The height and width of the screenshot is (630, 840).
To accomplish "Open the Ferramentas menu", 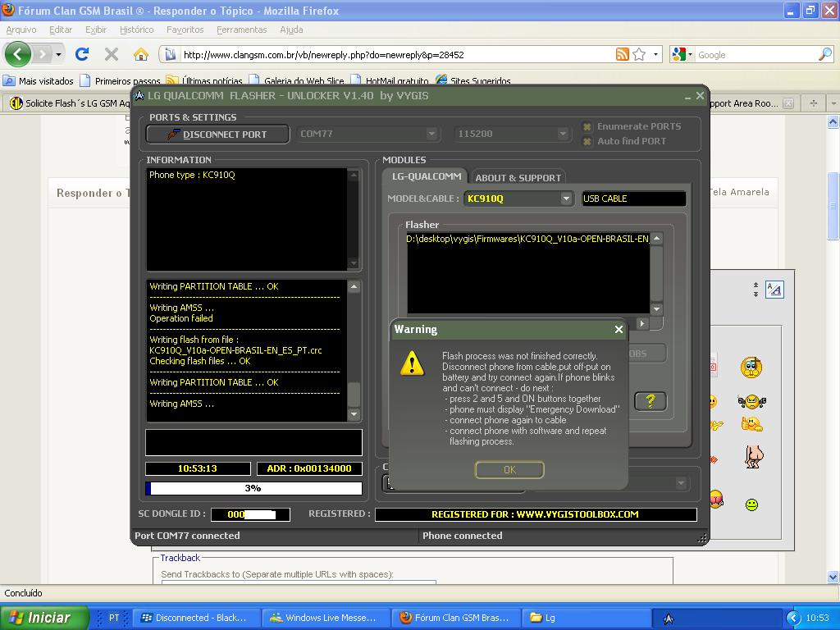I will click(x=242, y=30).
